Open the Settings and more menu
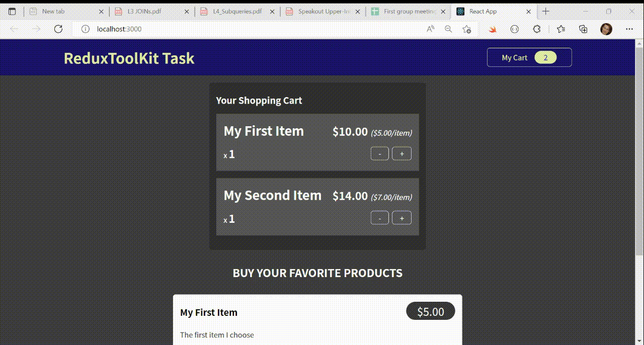Viewport: 644px width, 345px height. tap(629, 29)
